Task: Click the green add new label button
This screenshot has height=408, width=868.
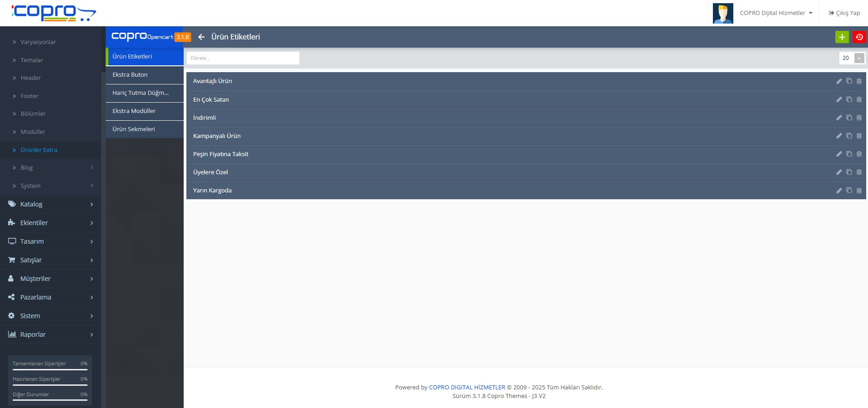Action: point(842,37)
